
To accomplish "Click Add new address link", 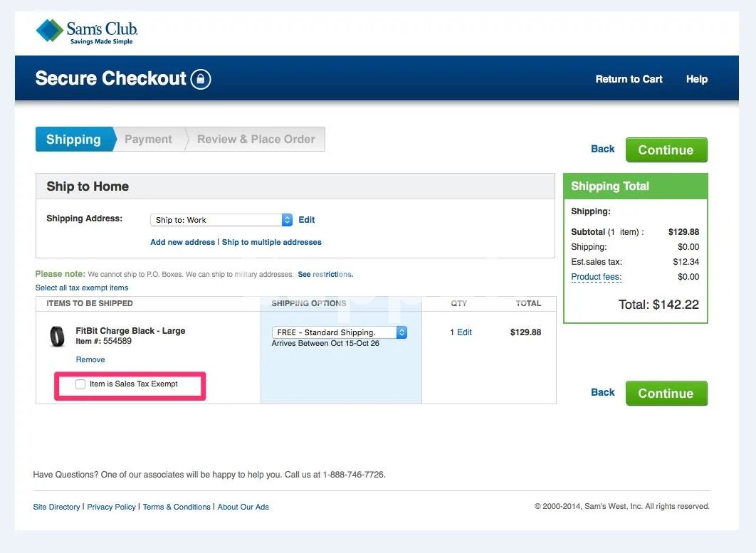I will point(182,242).
